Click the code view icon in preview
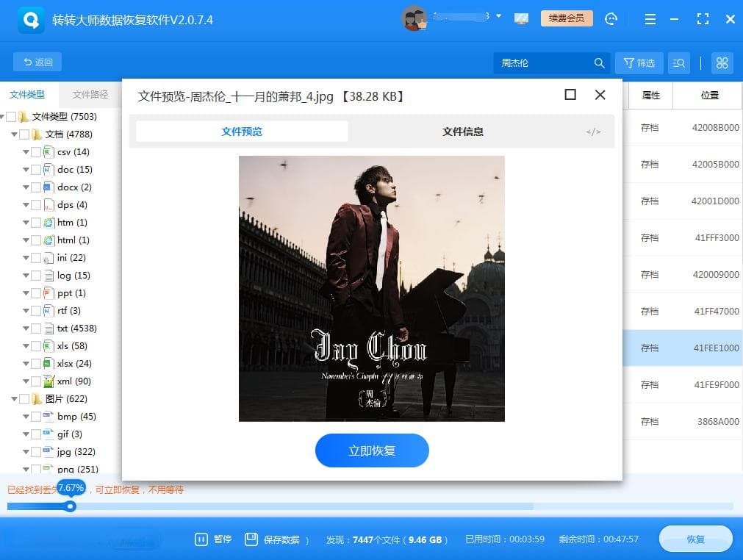Viewport: 743px width, 560px height. point(593,132)
